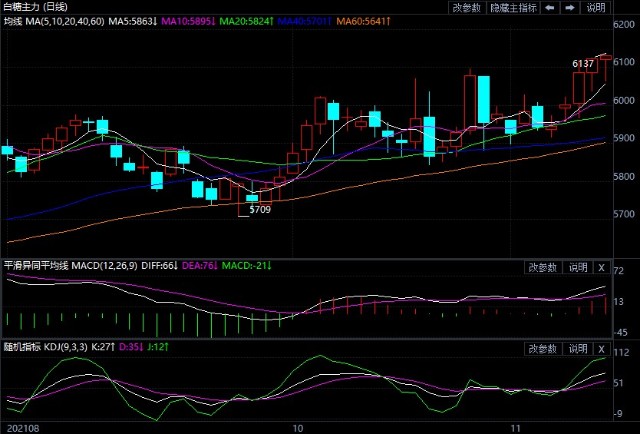This screenshot has width=640, height=434.
Task: Click 说明 button in the KDJ panel
Action: (x=578, y=348)
